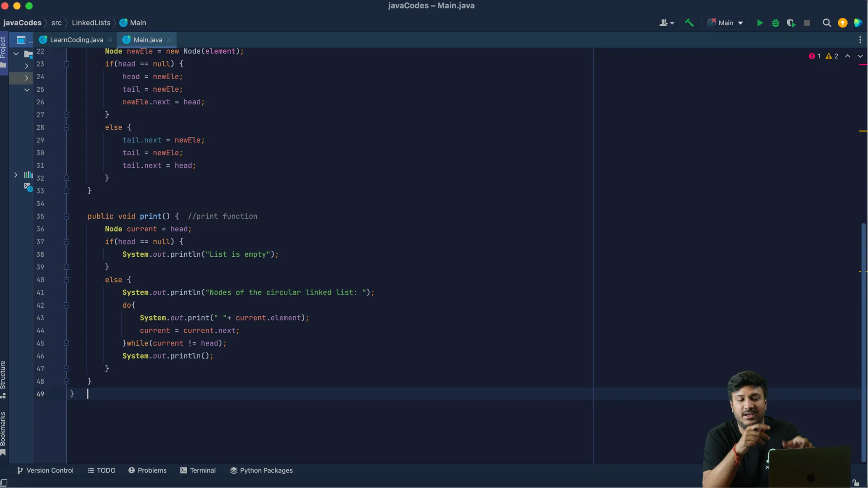Click the Debug bug icon
This screenshot has height=488, width=868.
(775, 23)
